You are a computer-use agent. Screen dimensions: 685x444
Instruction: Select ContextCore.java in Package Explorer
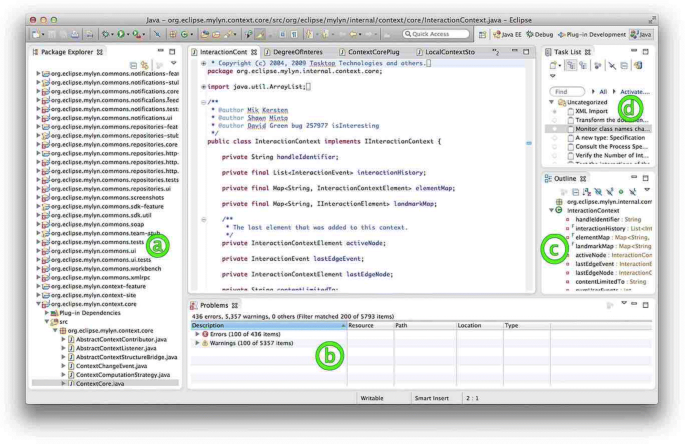click(99, 383)
